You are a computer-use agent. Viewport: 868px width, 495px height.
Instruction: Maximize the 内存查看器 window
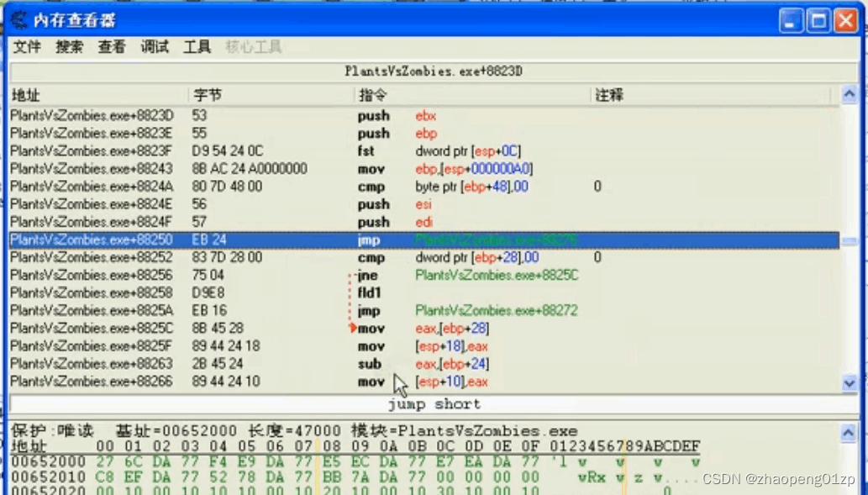click(818, 21)
